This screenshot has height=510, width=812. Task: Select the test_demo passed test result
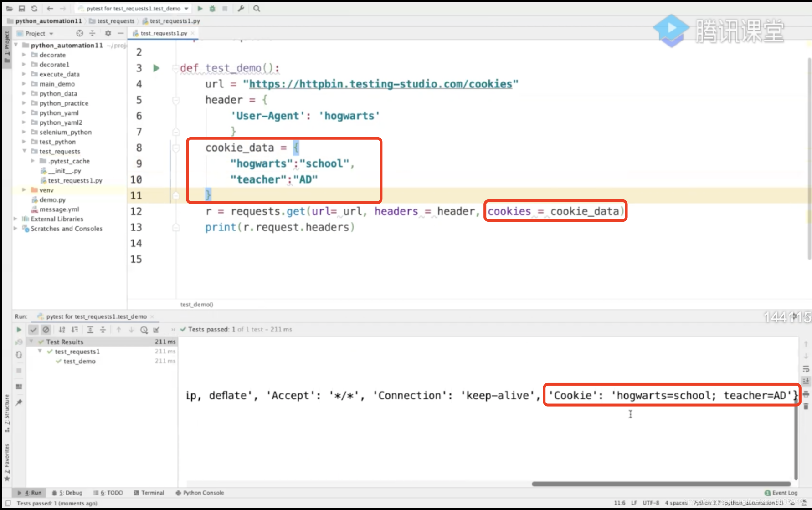(76, 361)
